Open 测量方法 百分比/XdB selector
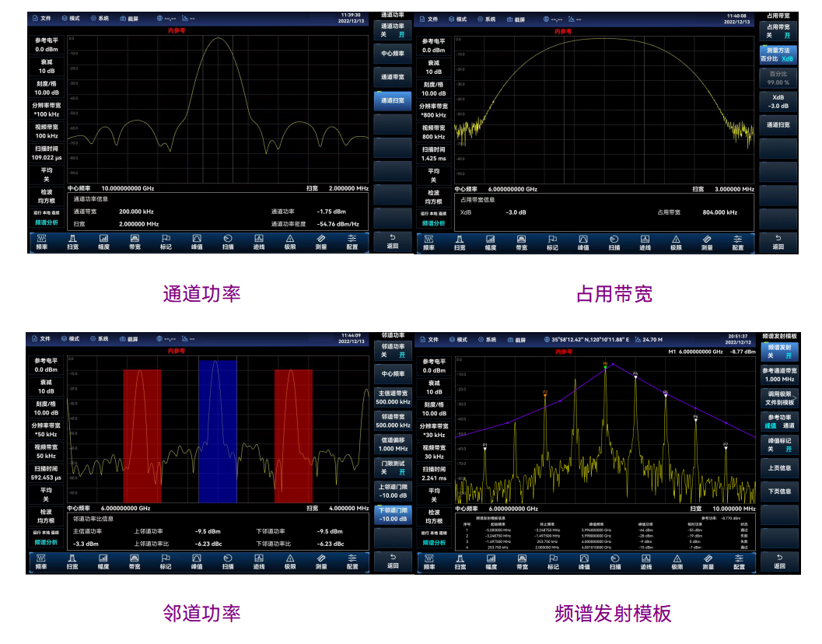The width and height of the screenshot is (822, 644). [x=778, y=54]
